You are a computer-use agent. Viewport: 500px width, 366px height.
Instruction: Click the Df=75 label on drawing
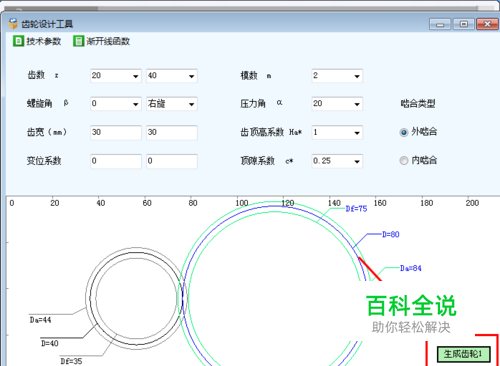coord(356,209)
